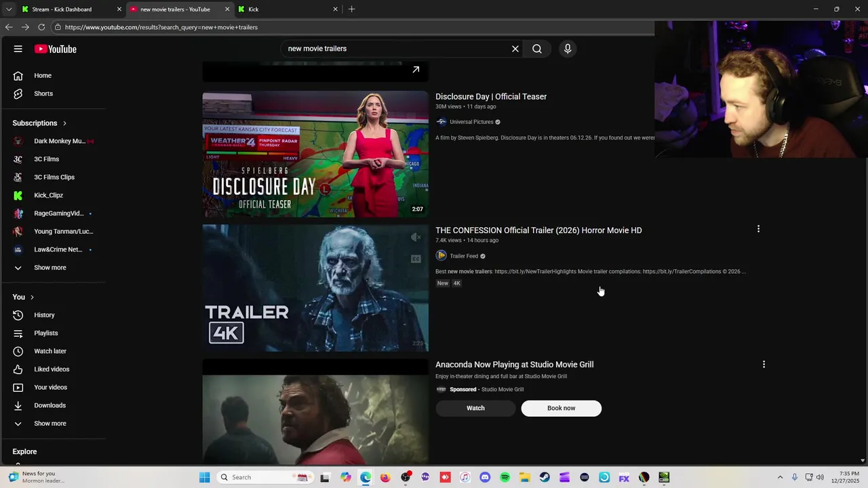Image resolution: width=868 pixels, height=488 pixels.
Task: Click the magnifier search button
Action: click(537, 49)
